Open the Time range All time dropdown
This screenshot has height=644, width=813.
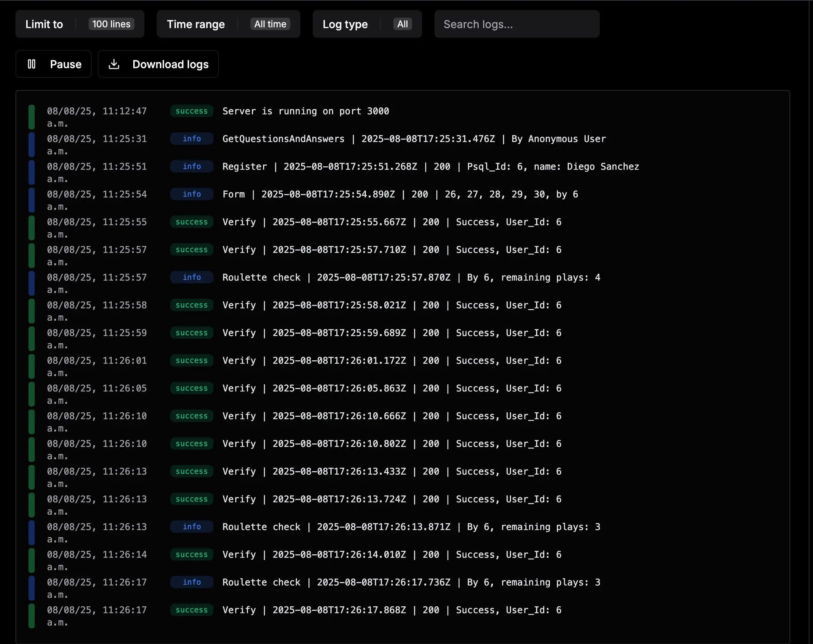(x=228, y=24)
